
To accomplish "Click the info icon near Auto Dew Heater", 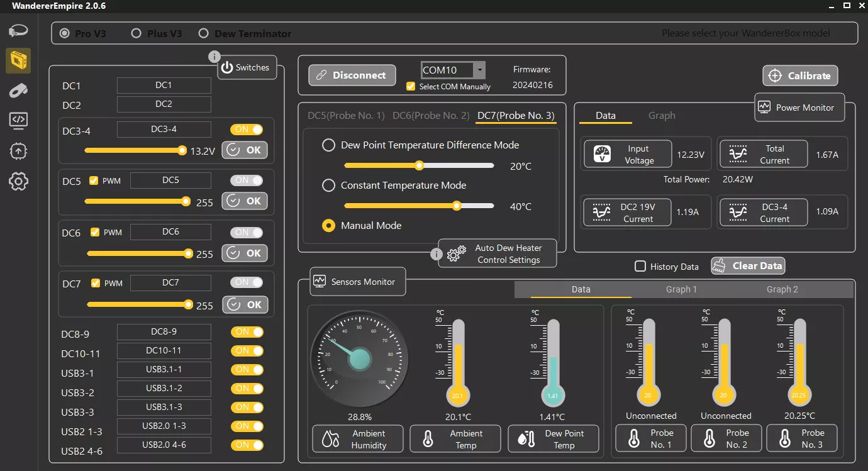I will [x=437, y=254].
